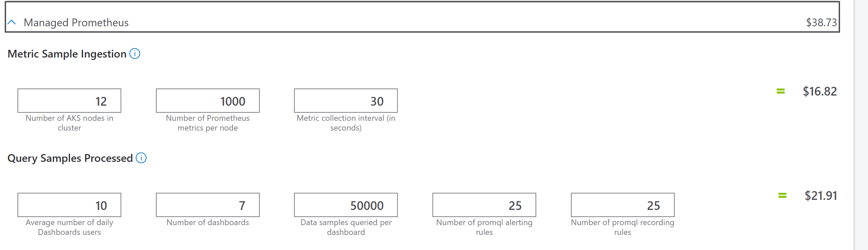Focus the Number of dashboards field
The image size is (868, 250).
[x=207, y=205]
